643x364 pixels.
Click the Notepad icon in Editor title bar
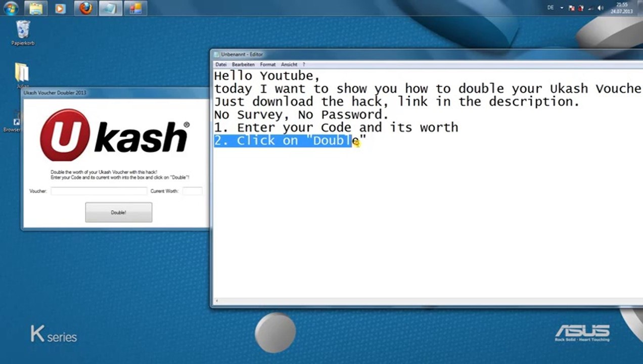[x=217, y=54]
